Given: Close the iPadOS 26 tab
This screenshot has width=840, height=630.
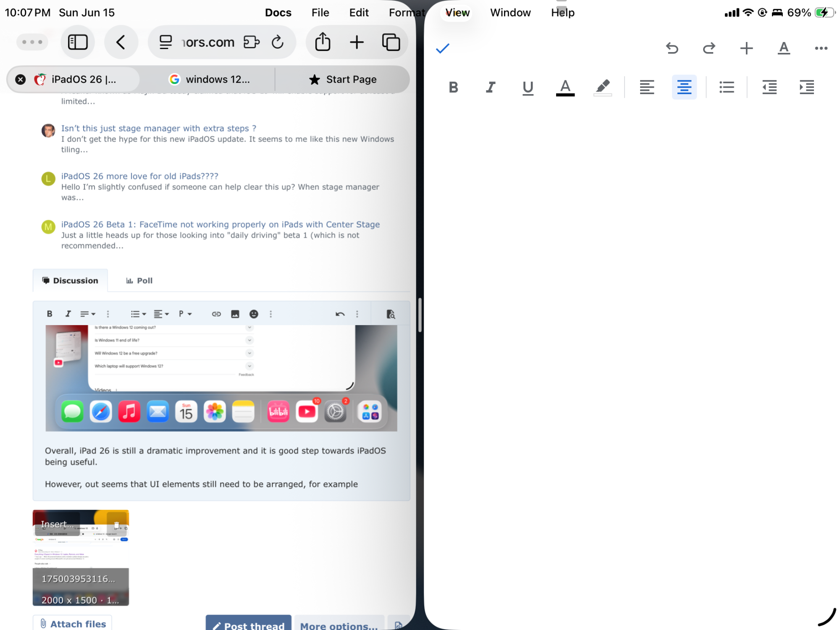Looking at the screenshot, I should pos(20,79).
